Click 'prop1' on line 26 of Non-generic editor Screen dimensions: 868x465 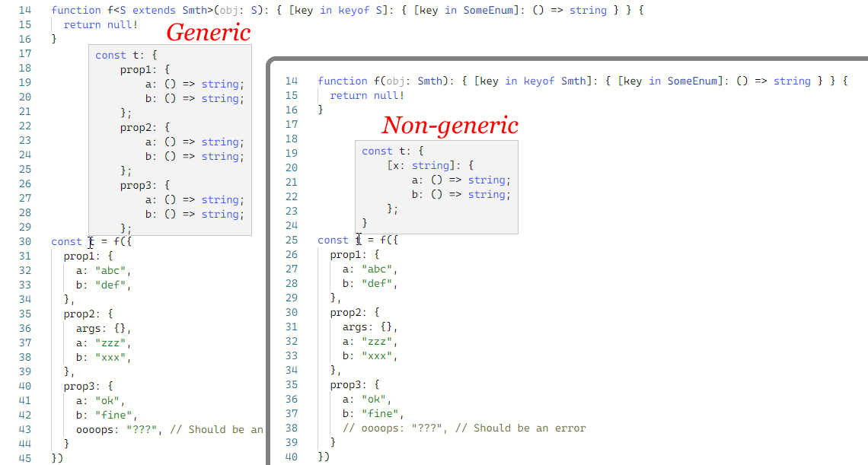point(346,254)
